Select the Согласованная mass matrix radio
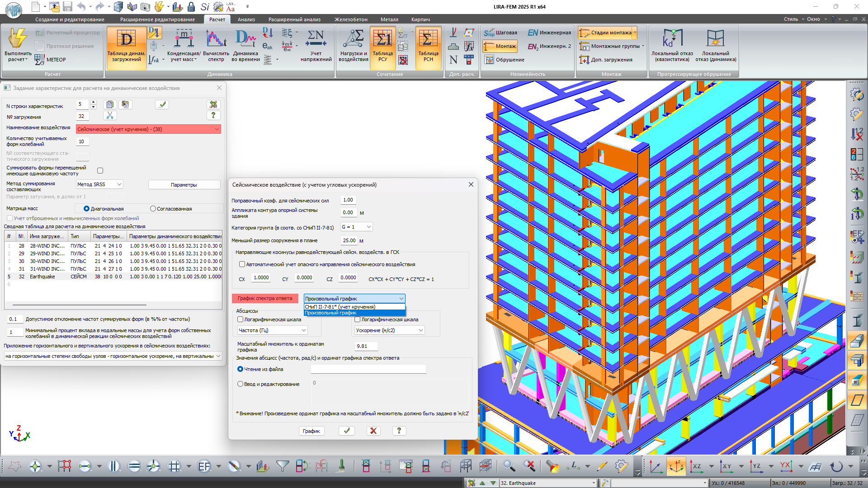Screen dimensions: 868x488 153,209
